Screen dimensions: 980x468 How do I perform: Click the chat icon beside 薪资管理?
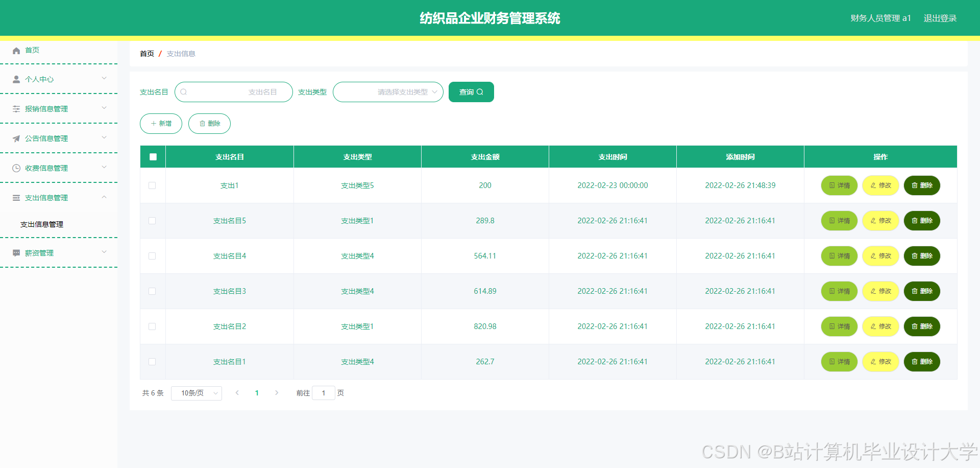pos(16,253)
